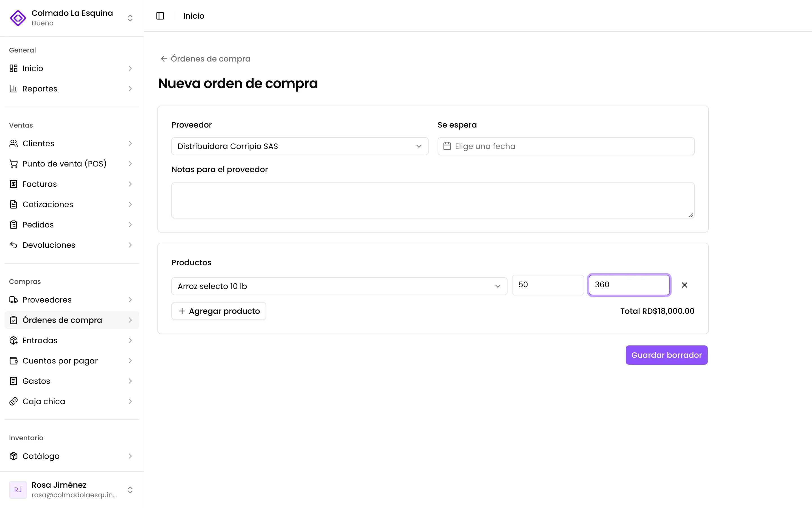The image size is (812, 508).
Task: Click the Pedidos clipboard icon
Action: (14, 225)
